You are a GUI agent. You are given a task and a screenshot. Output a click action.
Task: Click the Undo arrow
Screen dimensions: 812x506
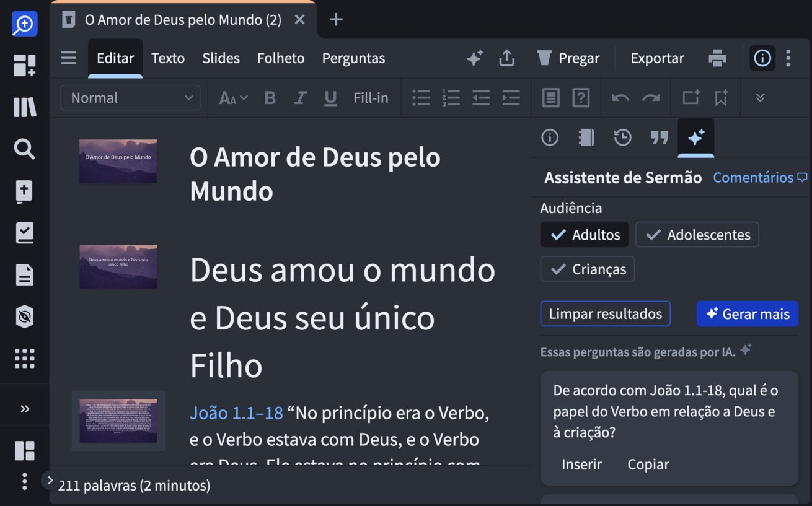tap(620, 98)
